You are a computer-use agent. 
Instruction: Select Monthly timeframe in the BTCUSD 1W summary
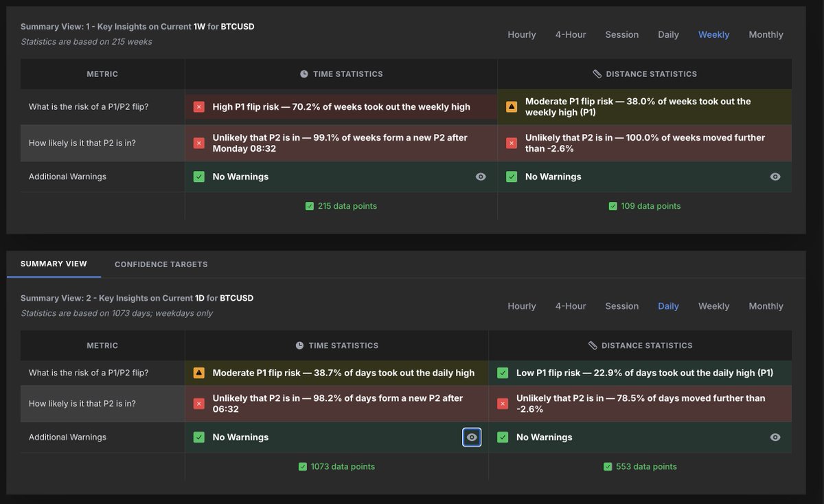tap(766, 34)
